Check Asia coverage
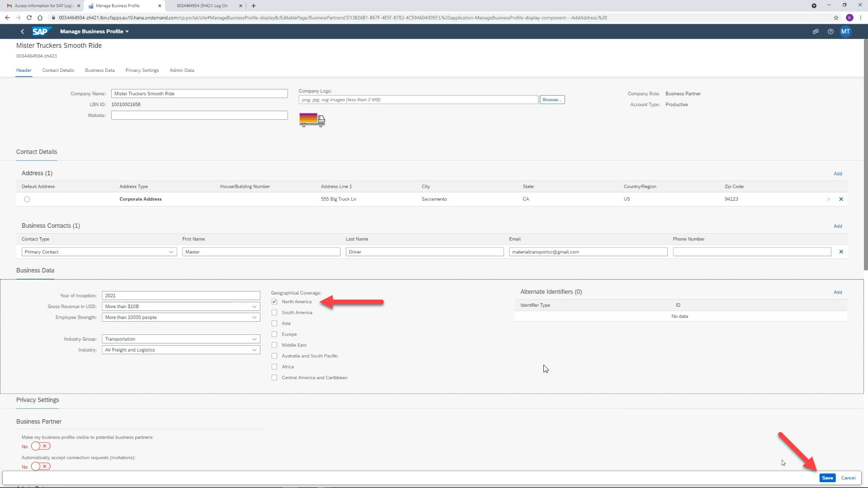 (x=274, y=324)
